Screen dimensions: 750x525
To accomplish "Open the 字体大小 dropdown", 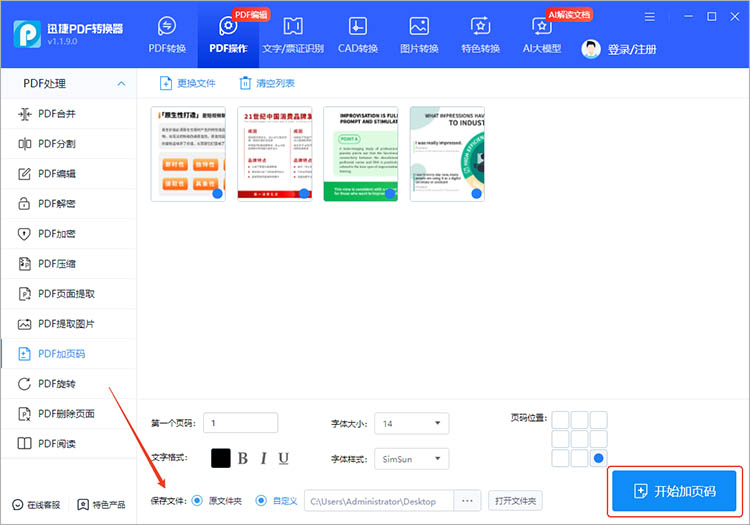I will coord(411,423).
